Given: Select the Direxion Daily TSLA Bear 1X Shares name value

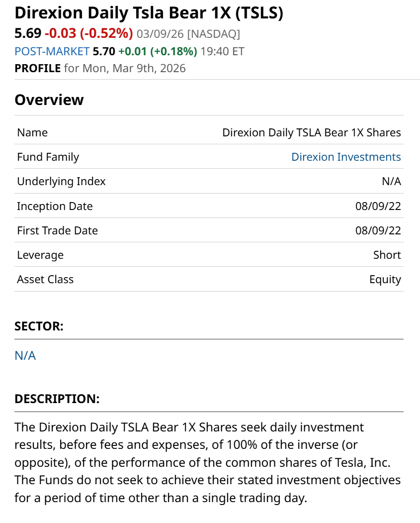Looking at the screenshot, I should point(311,132).
